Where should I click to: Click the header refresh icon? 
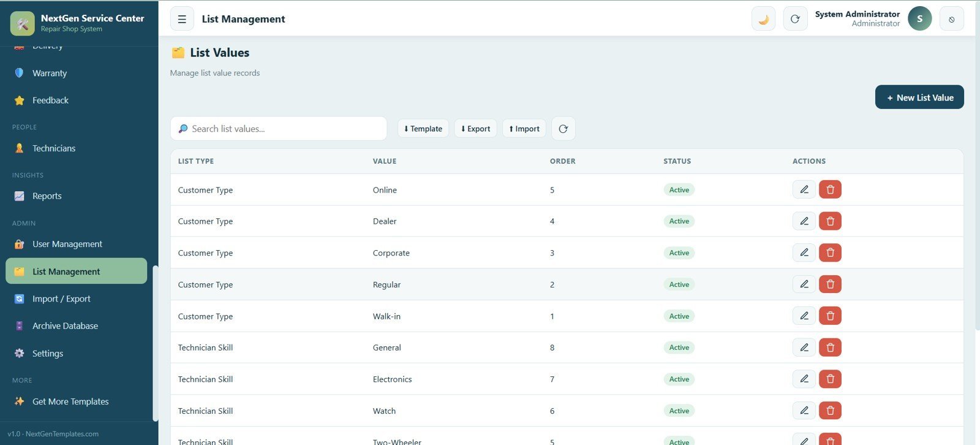tap(795, 19)
